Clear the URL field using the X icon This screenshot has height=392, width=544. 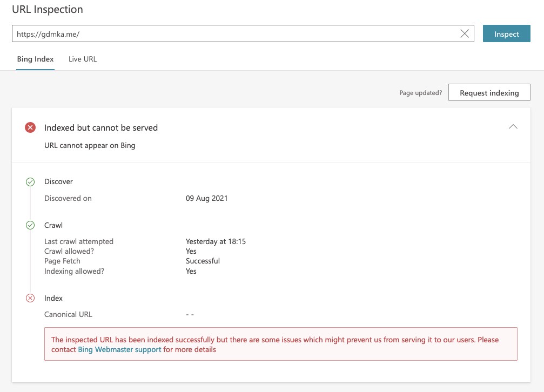click(x=465, y=33)
